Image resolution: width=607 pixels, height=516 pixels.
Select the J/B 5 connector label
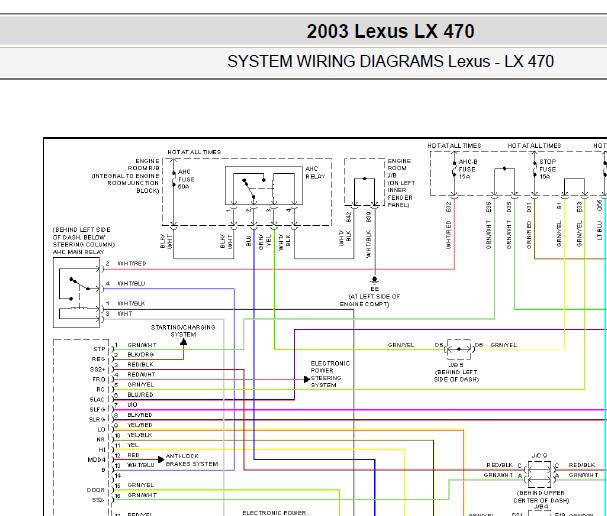point(456,365)
